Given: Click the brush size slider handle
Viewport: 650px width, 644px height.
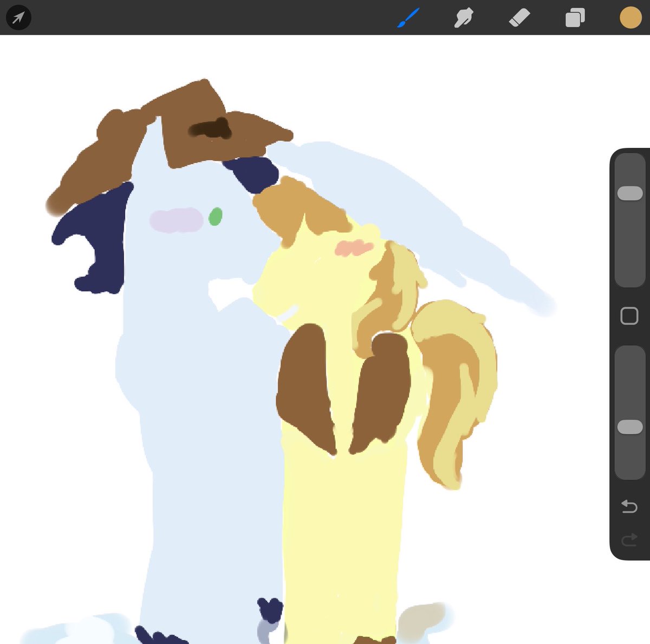Looking at the screenshot, I should tap(630, 193).
